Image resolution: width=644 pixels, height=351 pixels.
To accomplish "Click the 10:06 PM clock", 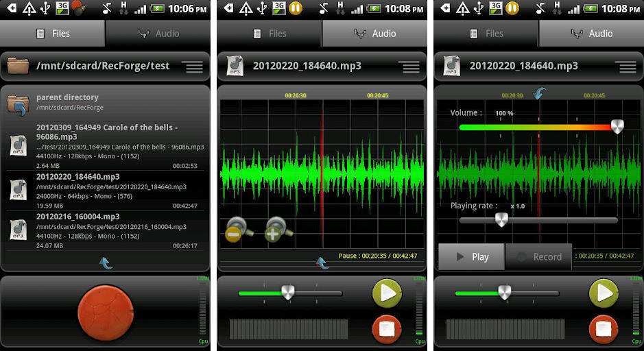I will click(x=187, y=9).
